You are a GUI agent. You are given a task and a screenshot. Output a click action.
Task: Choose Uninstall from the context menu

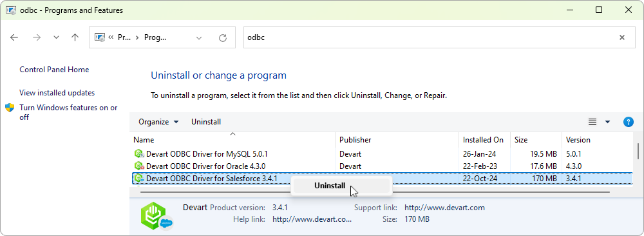click(x=330, y=186)
